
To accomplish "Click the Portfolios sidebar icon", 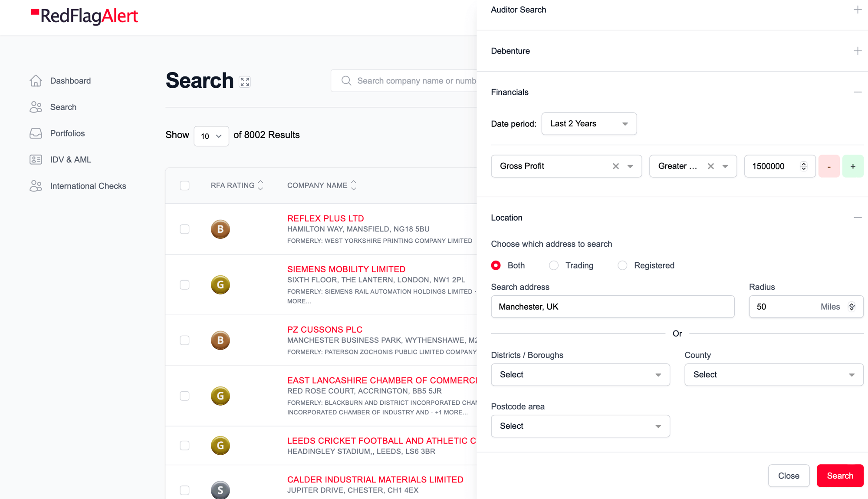I will (x=36, y=133).
